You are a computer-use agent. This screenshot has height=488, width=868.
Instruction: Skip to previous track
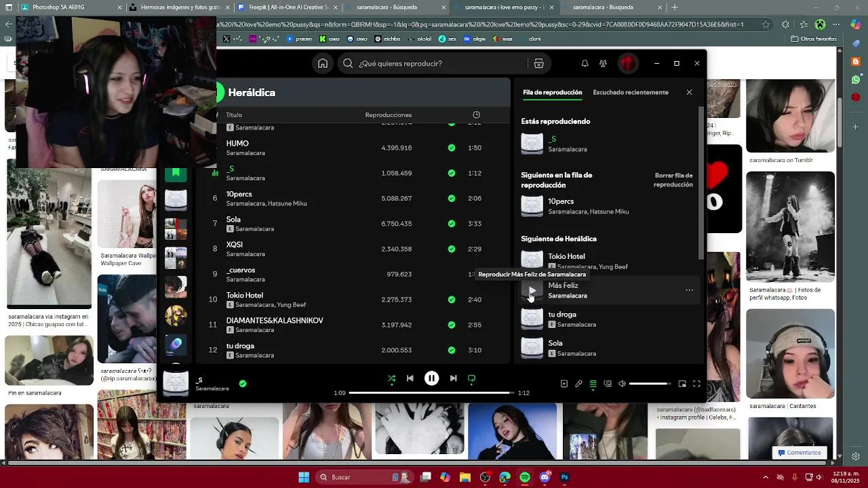pos(410,378)
